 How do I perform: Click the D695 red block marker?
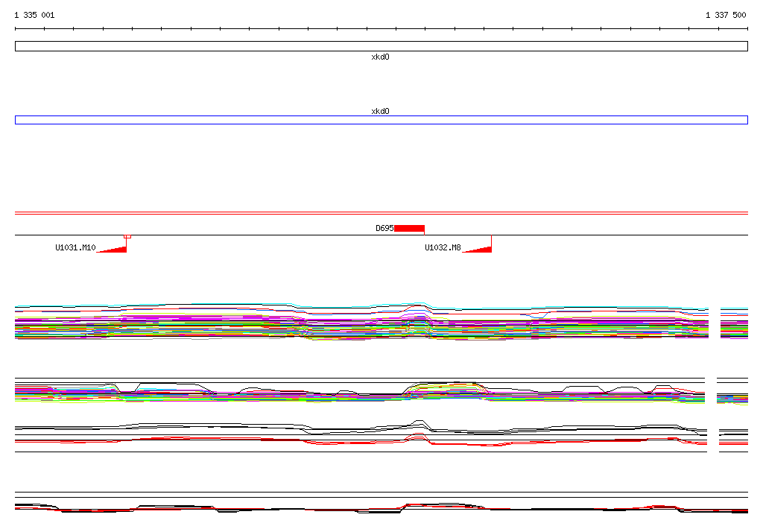coord(409,228)
